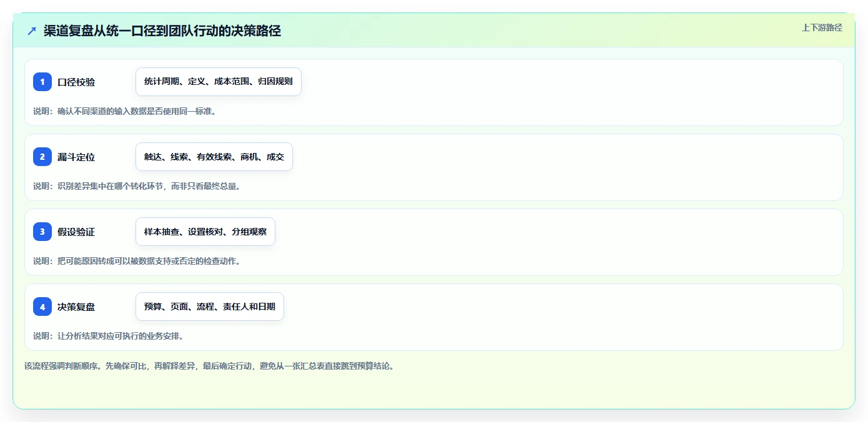Click the title 渠道复盘从统一口径到团队行动的决策路径
Image resolution: width=868 pixels, height=422 pixels.
pos(162,31)
